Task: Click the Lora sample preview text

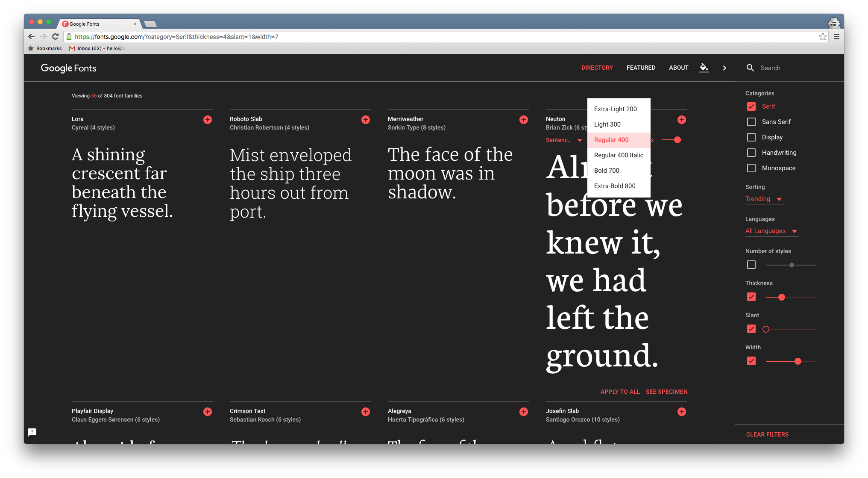Action: [122, 183]
